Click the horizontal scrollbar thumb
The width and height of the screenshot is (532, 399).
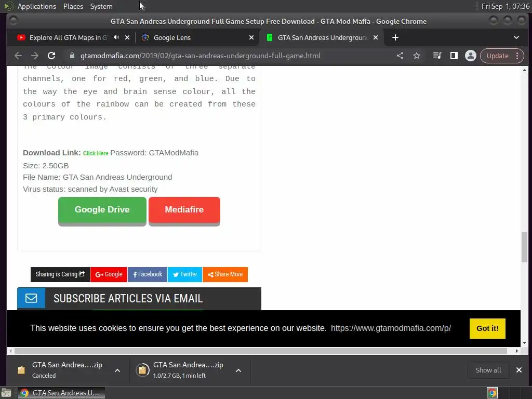(x=261, y=351)
